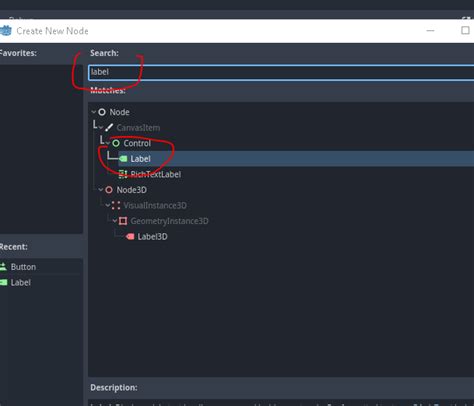Maximize the Create New Node dialog
474x406 pixels.
465,30
